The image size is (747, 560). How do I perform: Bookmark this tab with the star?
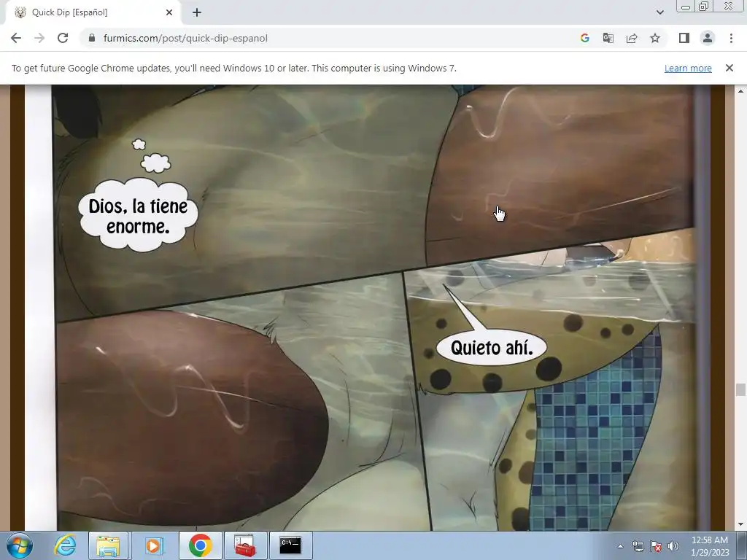pyautogui.click(x=655, y=38)
